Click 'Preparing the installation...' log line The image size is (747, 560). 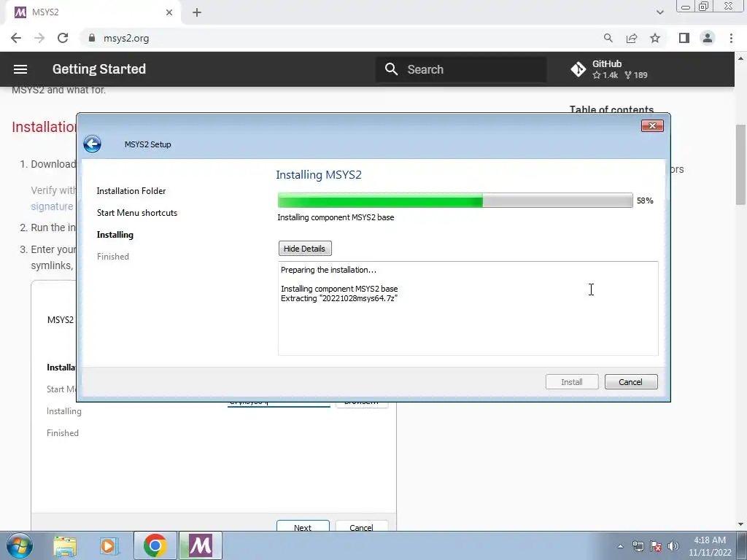click(328, 270)
